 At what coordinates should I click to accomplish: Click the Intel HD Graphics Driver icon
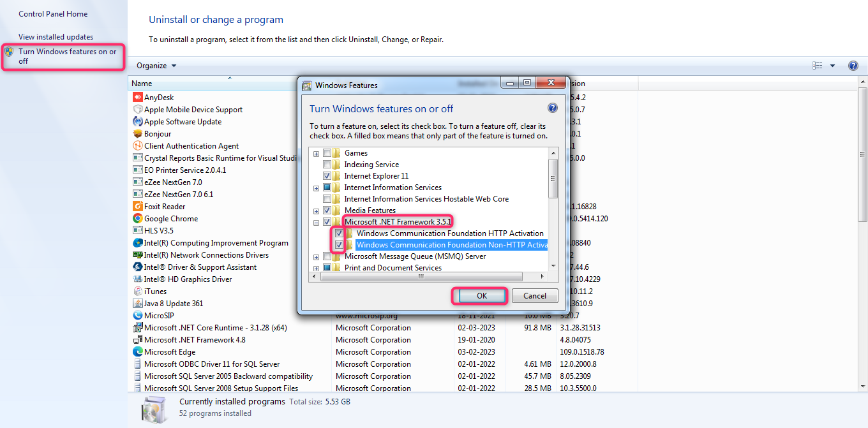coord(137,279)
